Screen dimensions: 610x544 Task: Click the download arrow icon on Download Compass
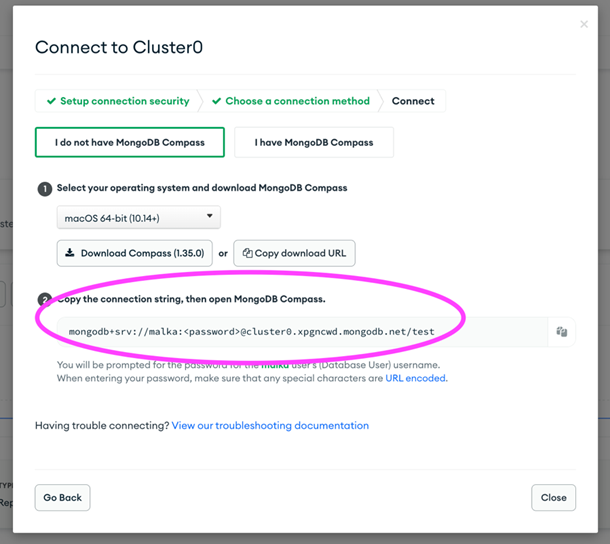70,253
